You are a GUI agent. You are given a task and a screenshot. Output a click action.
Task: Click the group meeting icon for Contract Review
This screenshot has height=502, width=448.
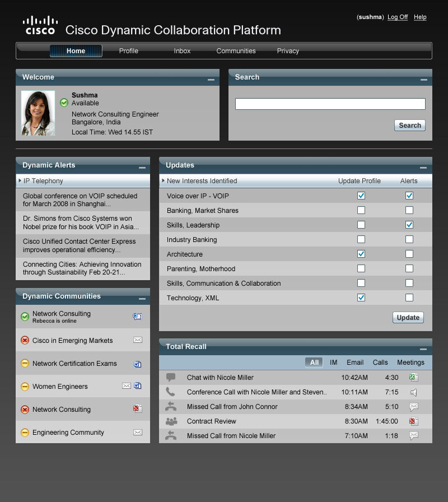[171, 421]
